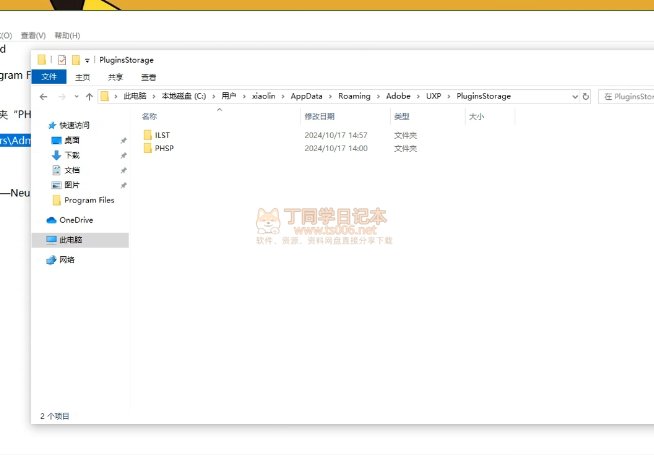Click the folder icon in Explorer title bar
Viewport: 654px width, 455px height.
pyautogui.click(x=42, y=60)
